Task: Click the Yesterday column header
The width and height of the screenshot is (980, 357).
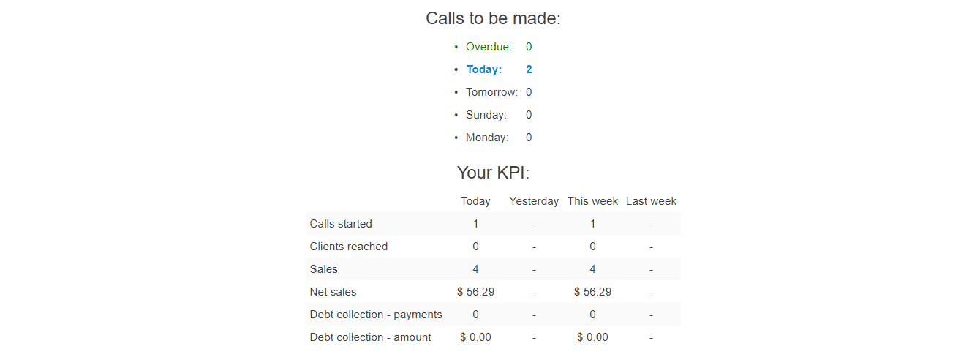Action: click(534, 201)
